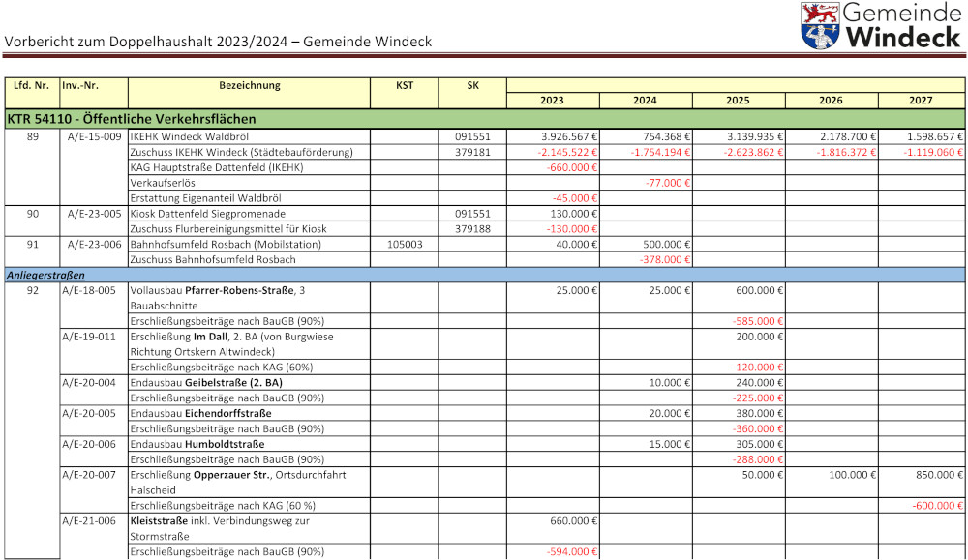Screen dimensions: 968x560
Task: Click the 'Verkaufserlös' row label
Action: 163,183
